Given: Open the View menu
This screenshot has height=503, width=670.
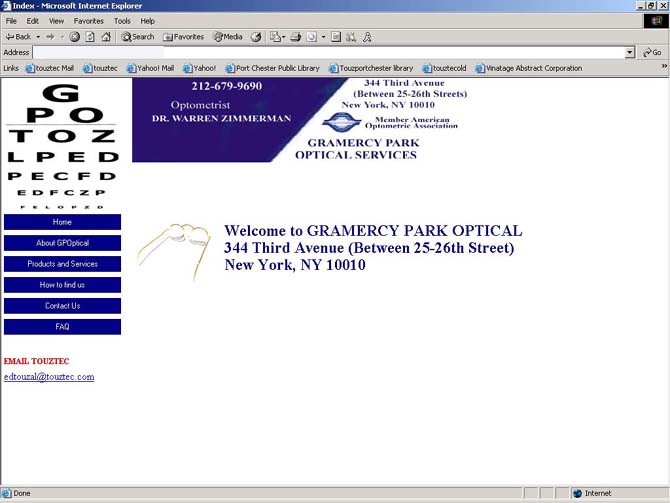Looking at the screenshot, I should (x=56, y=21).
